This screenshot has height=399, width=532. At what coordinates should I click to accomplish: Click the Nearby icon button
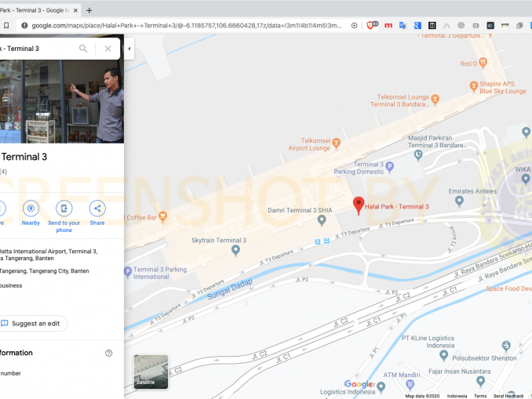[31, 209]
